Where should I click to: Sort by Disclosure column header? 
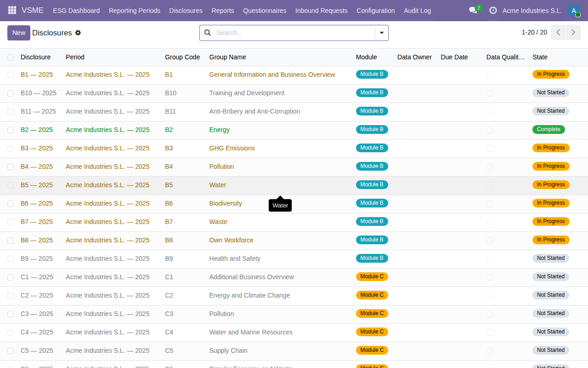tap(36, 57)
